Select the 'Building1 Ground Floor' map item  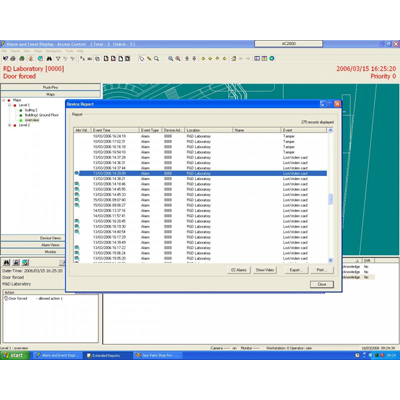42,115
